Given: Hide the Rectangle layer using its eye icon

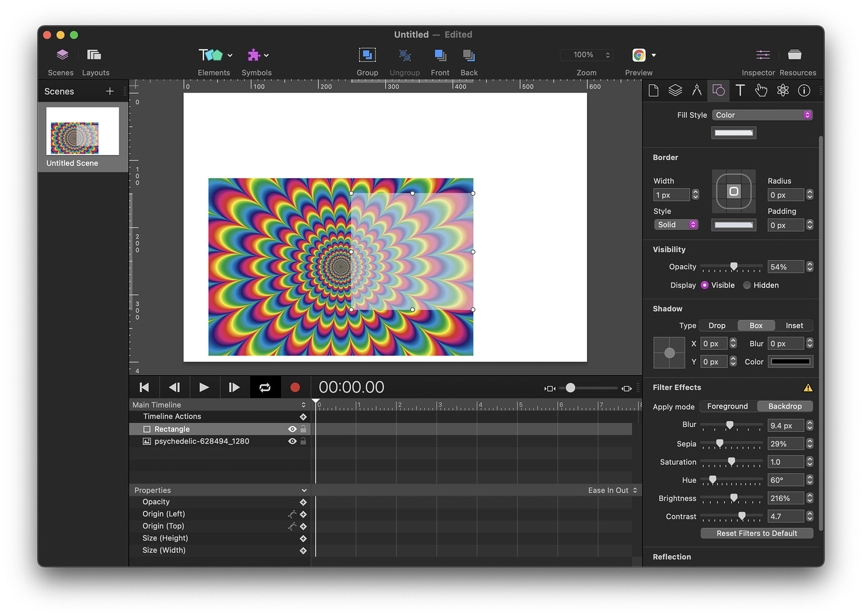Looking at the screenshot, I should [x=292, y=429].
